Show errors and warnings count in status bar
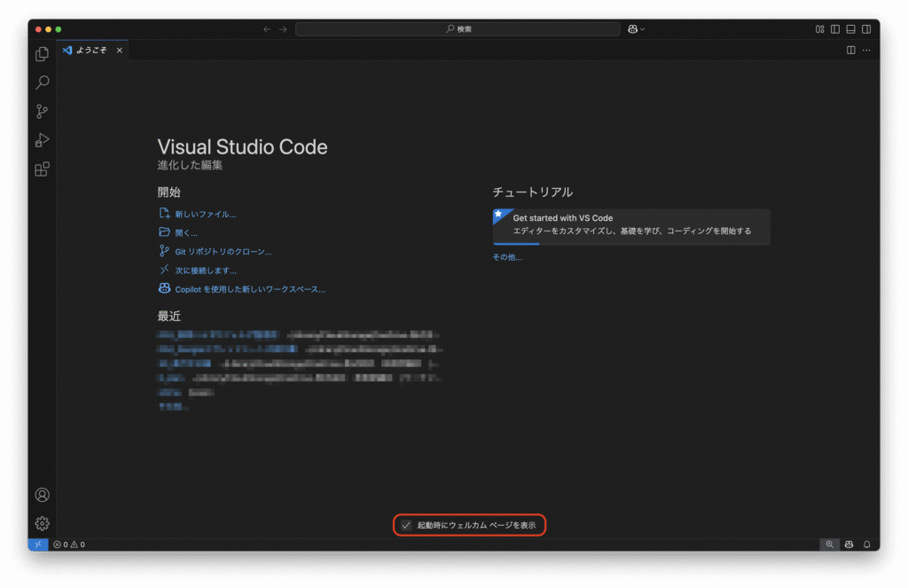 point(69,545)
